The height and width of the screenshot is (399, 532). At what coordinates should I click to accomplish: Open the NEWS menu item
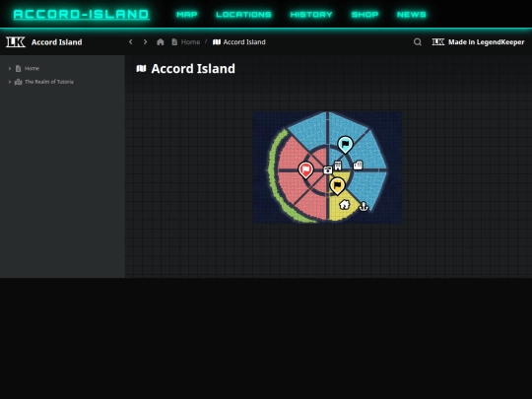[x=411, y=15]
